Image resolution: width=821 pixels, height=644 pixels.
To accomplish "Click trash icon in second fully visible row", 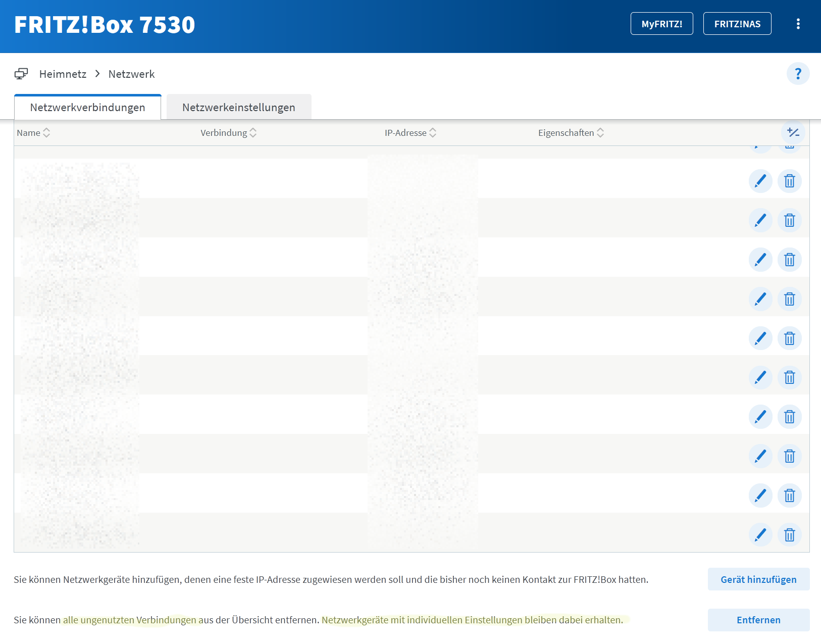I will point(790,220).
